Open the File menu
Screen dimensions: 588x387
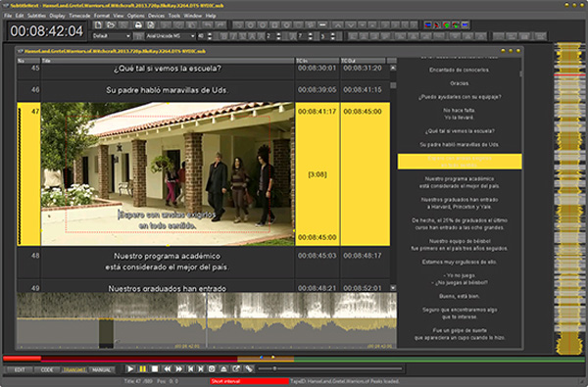pos(8,16)
